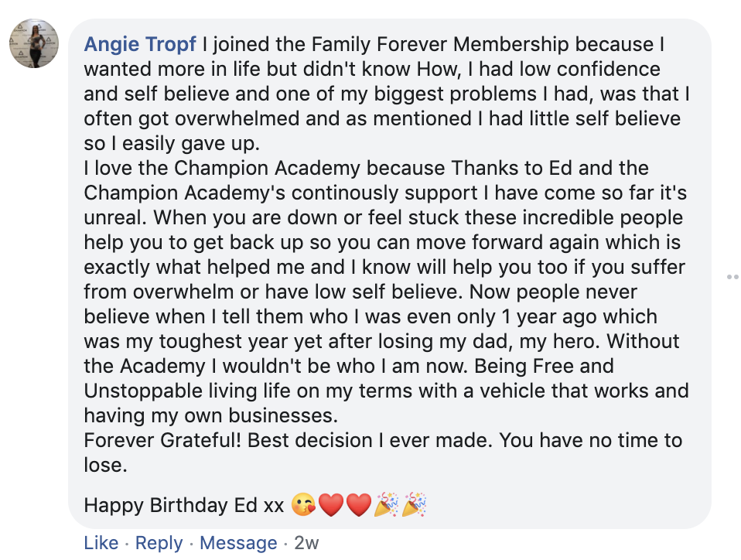Screen dimensions: 741x560
Task: Like Angie Tropf's comment
Action: pos(101,543)
